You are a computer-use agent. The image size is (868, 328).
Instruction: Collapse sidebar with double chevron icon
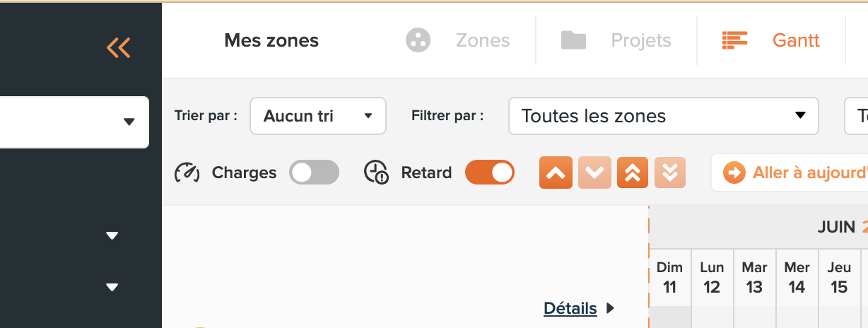click(119, 47)
